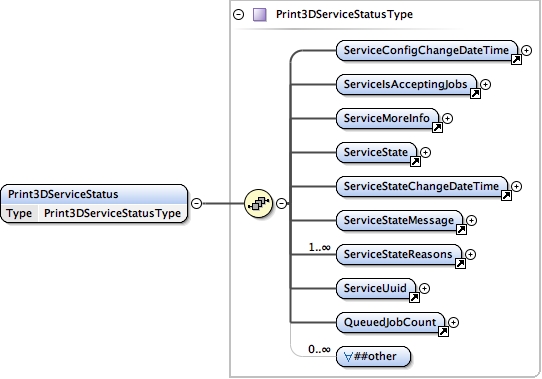Expand the QueuedJobCount element
Viewport: 542px width, 379px height.
453,323
